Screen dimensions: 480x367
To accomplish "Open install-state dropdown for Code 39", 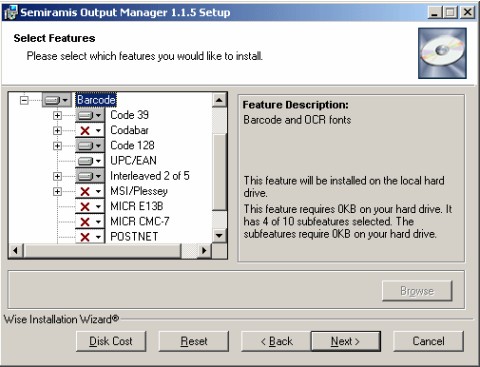I will [90, 115].
